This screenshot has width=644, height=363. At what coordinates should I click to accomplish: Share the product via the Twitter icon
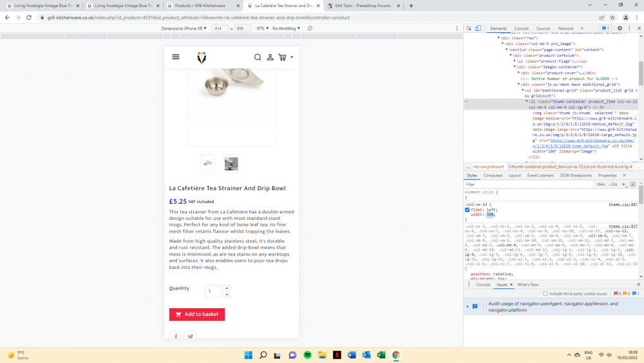tap(190, 336)
